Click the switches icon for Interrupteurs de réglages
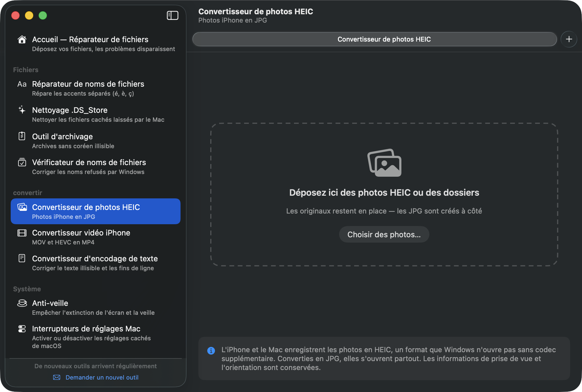582x392 pixels. [22, 329]
